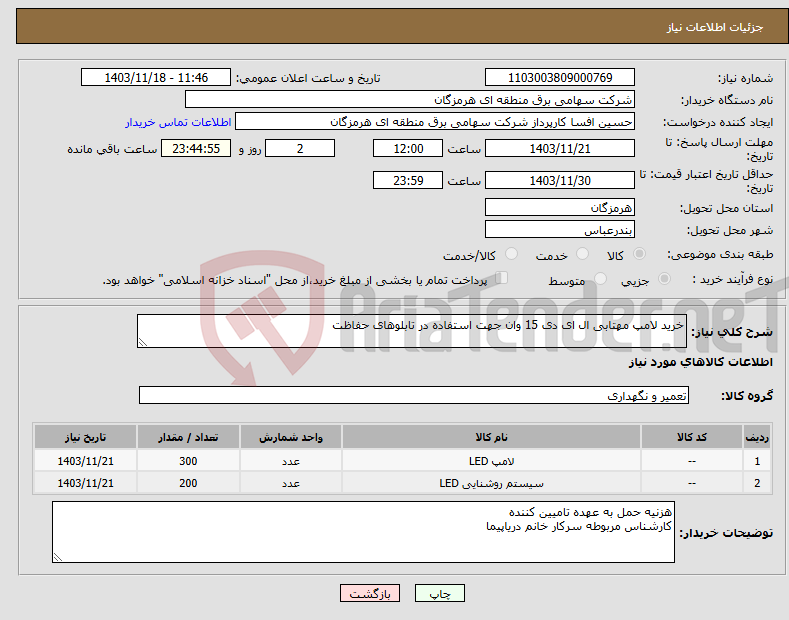Click row number 1 cell

(x=757, y=461)
